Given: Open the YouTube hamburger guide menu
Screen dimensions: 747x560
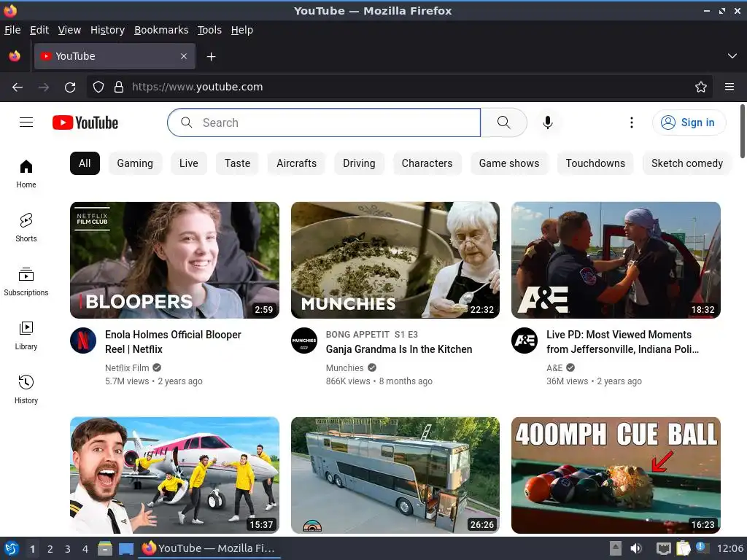Looking at the screenshot, I should tap(26, 122).
